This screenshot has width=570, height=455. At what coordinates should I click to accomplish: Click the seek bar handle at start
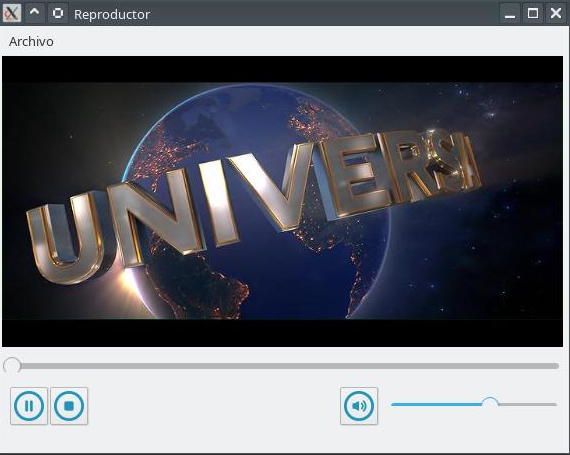click(x=12, y=366)
